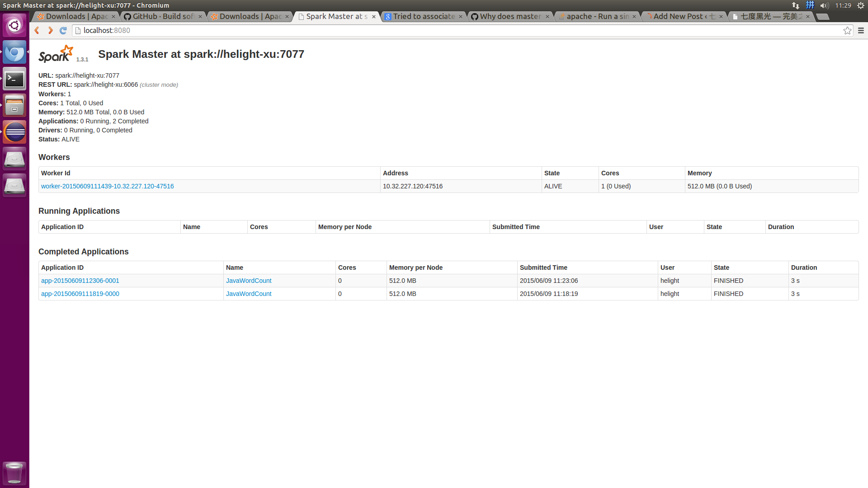Go back in browser history

(x=37, y=30)
